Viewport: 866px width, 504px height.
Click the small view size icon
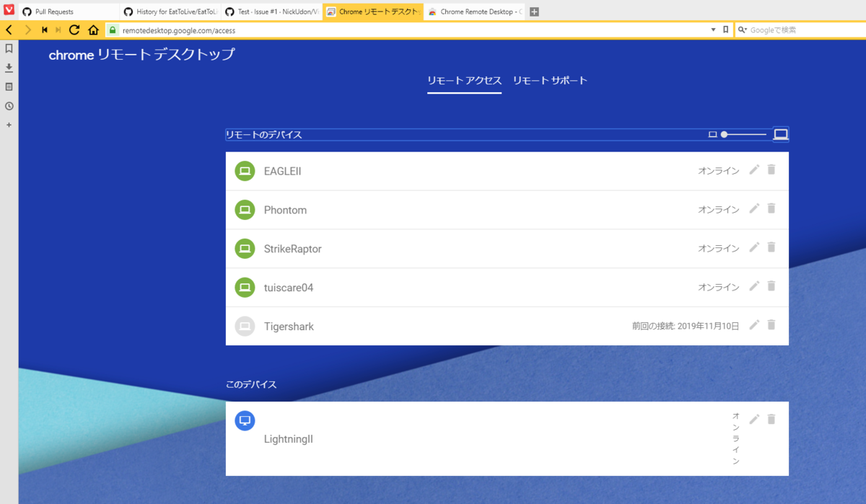click(712, 134)
